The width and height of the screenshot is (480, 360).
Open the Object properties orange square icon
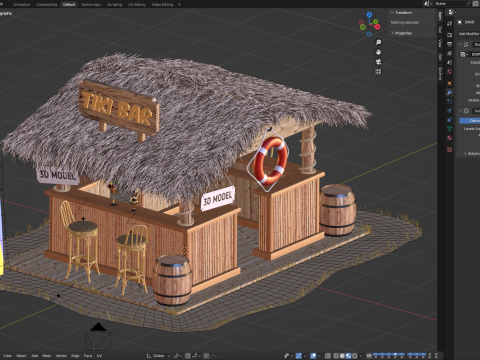point(450,83)
